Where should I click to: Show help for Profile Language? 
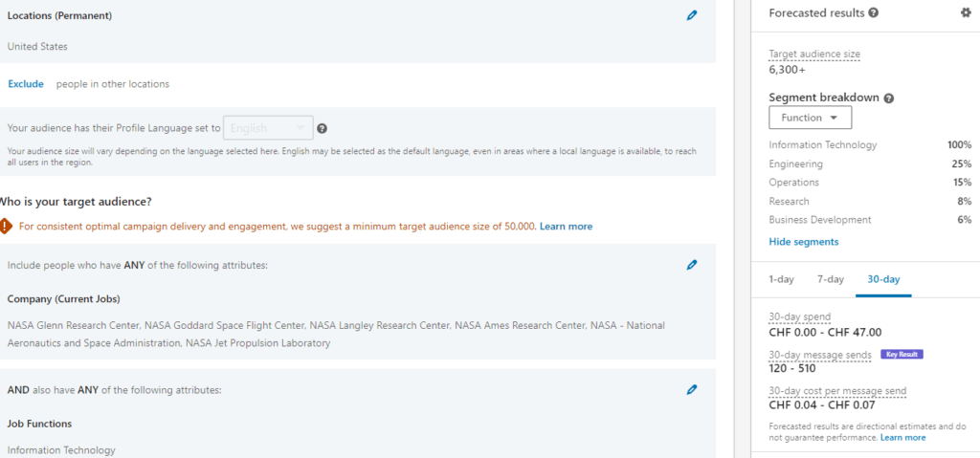click(322, 128)
